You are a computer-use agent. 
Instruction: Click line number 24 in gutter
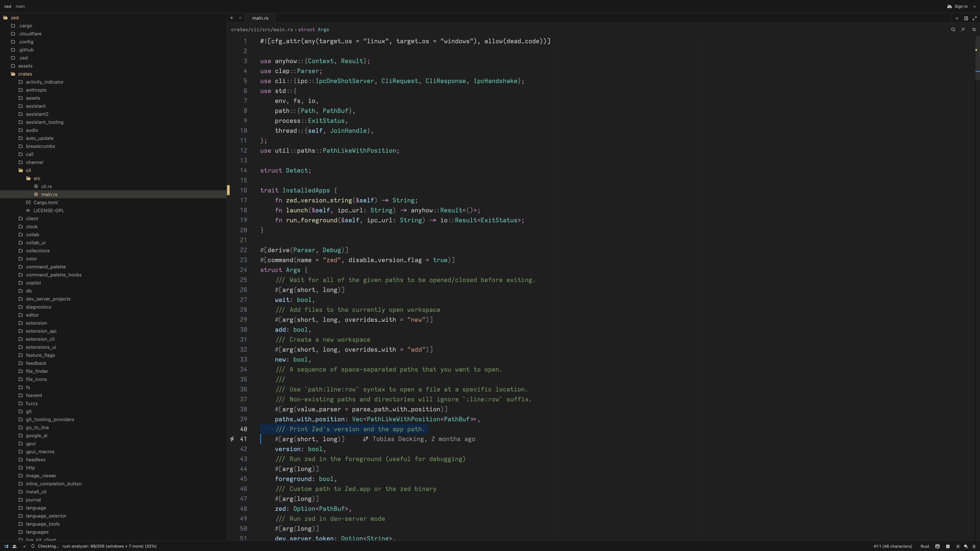[243, 270]
